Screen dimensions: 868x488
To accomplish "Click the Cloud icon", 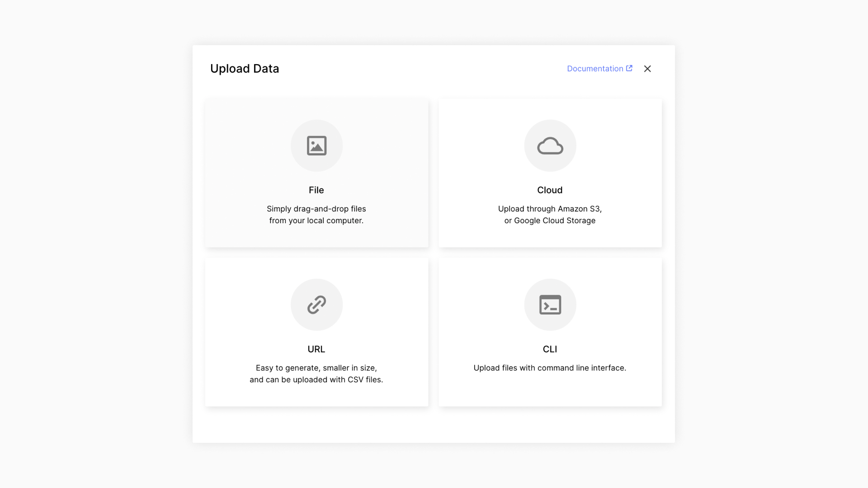I will [x=550, y=145].
